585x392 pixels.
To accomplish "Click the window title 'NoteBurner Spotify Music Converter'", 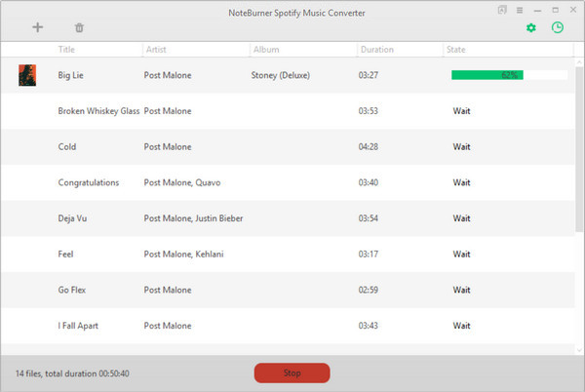I will (x=296, y=13).
